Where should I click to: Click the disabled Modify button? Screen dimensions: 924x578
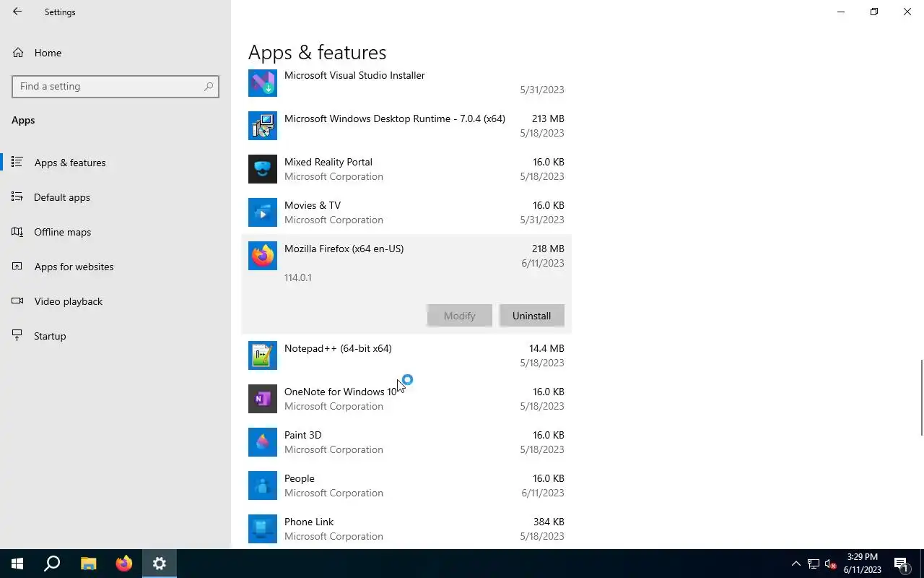point(459,316)
